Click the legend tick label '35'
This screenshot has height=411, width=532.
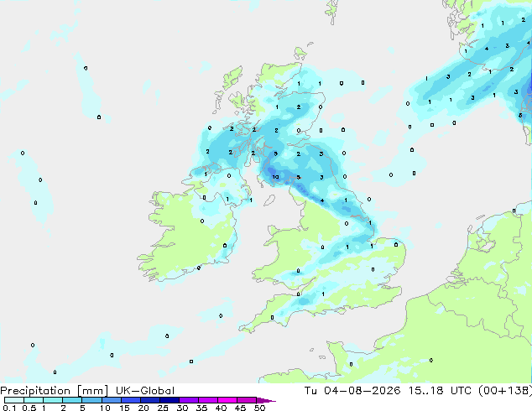pyautogui.click(x=201, y=408)
